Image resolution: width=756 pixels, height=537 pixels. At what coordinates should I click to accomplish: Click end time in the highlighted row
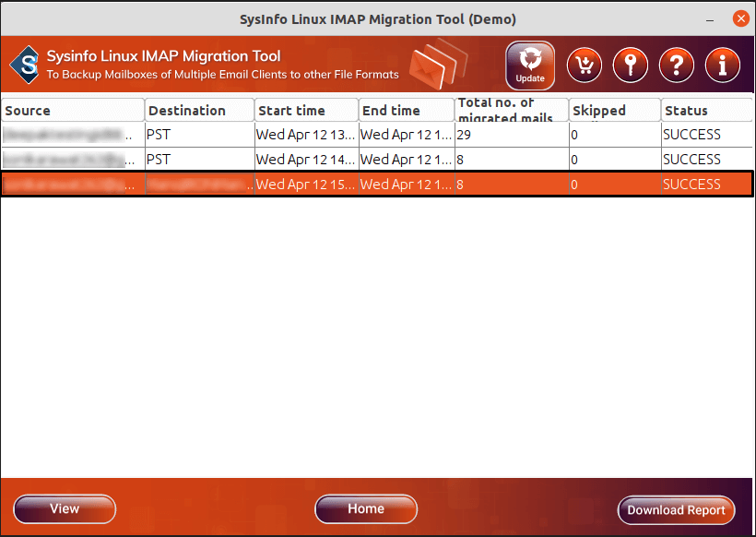coord(407,185)
